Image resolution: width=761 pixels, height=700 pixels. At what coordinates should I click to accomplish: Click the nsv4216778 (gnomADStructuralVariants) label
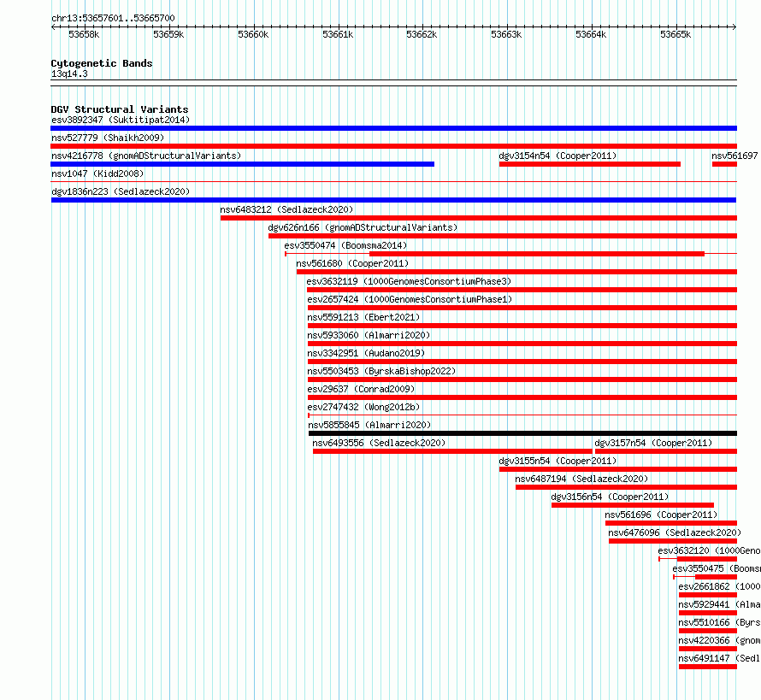(x=146, y=156)
